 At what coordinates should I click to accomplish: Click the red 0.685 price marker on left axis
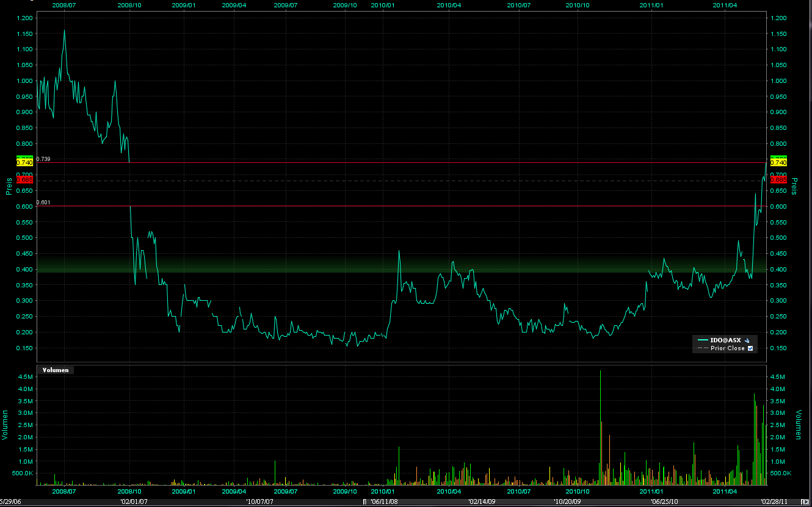click(x=24, y=179)
